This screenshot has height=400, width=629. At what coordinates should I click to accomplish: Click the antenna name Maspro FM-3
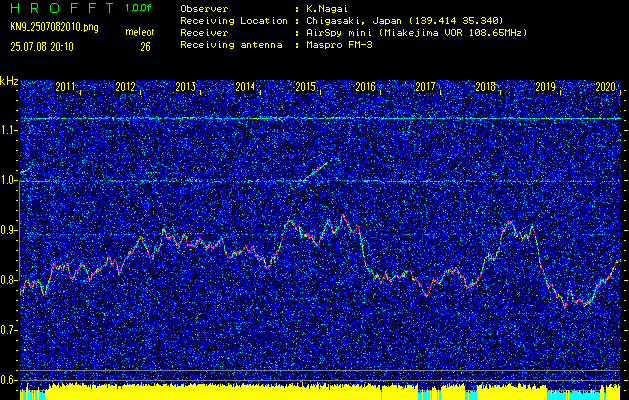pyautogui.click(x=339, y=45)
